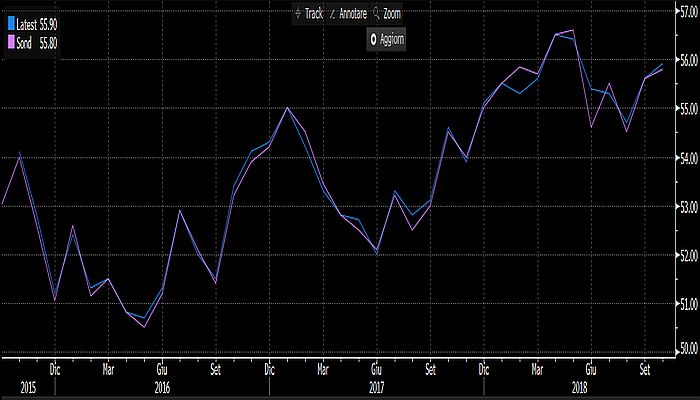The height and width of the screenshot is (400, 700).
Task: Click the purple Sond series color swatch
Action: pyautogui.click(x=10, y=42)
